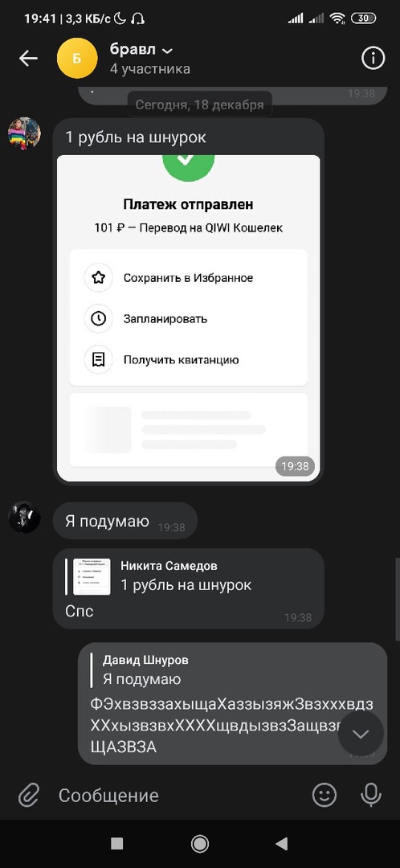Viewport: 400px width, 868px height.
Task: Tap the rainbow-colored sender avatar
Action: pyautogui.click(x=24, y=133)
